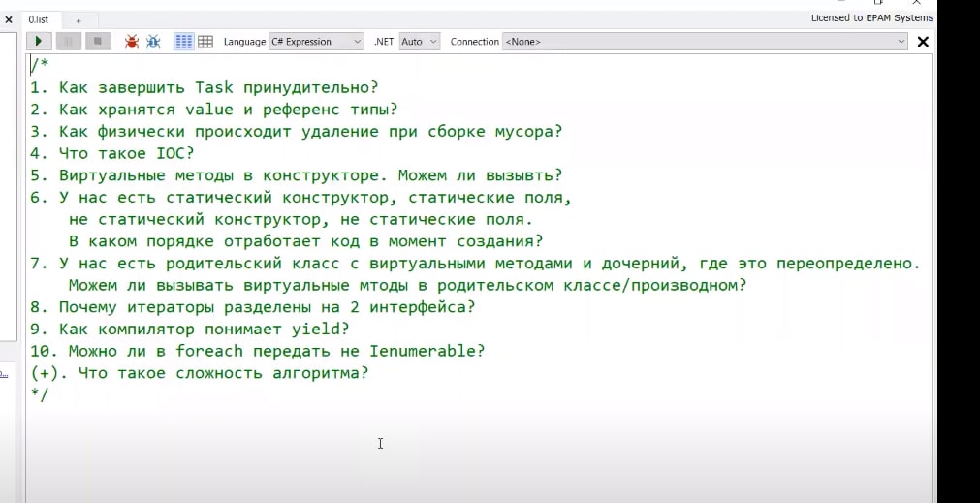Image resolution: width=980 pixels, height=503 pixels.
Task: Click line 8 about итераторы разделены на 2 интерфейса
Action: [252, 307]
